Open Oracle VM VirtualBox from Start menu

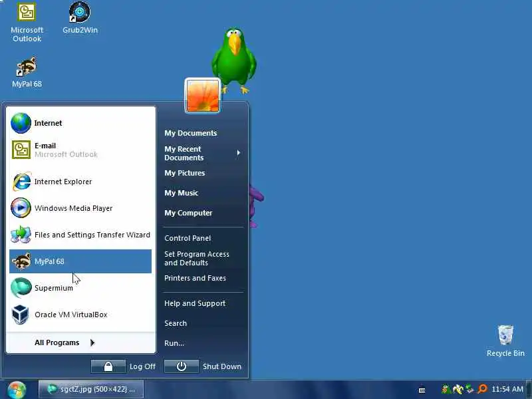click(x=80, y=315)
